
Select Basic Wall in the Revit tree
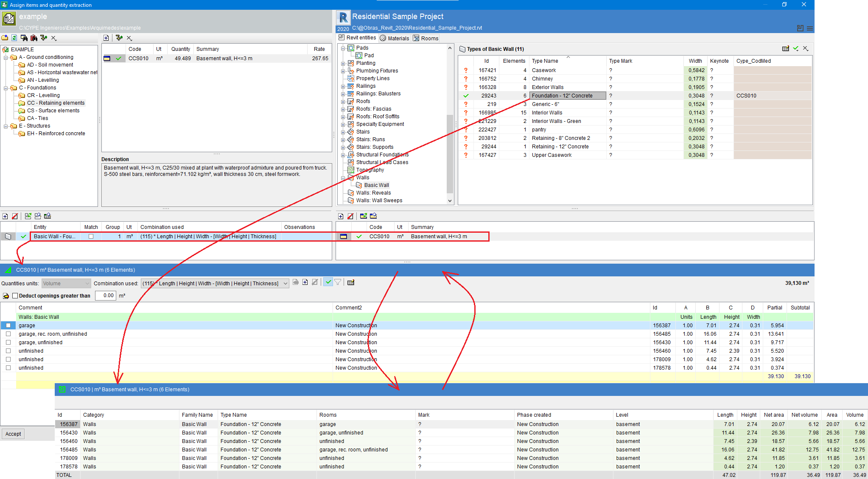point(376,185)
